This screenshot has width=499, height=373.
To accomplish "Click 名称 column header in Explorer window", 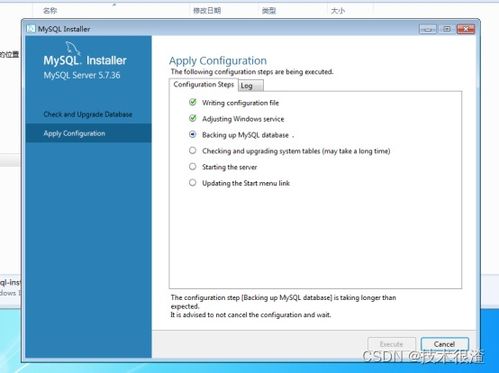I will pos(50,11).
